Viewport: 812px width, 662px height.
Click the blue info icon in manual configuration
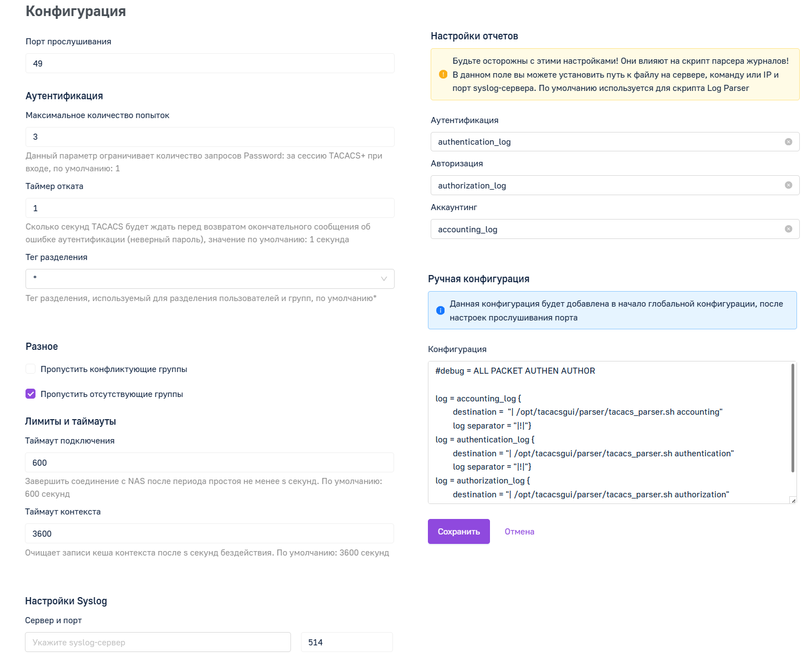tap(440, 310)
